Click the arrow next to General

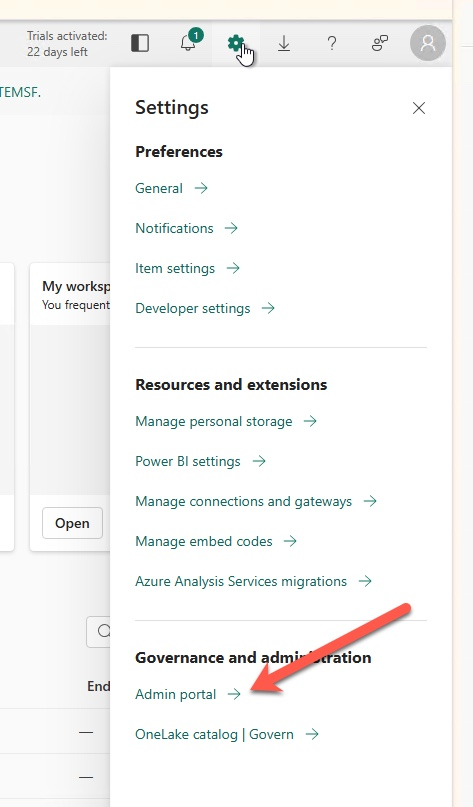click(x=201, y=188)
